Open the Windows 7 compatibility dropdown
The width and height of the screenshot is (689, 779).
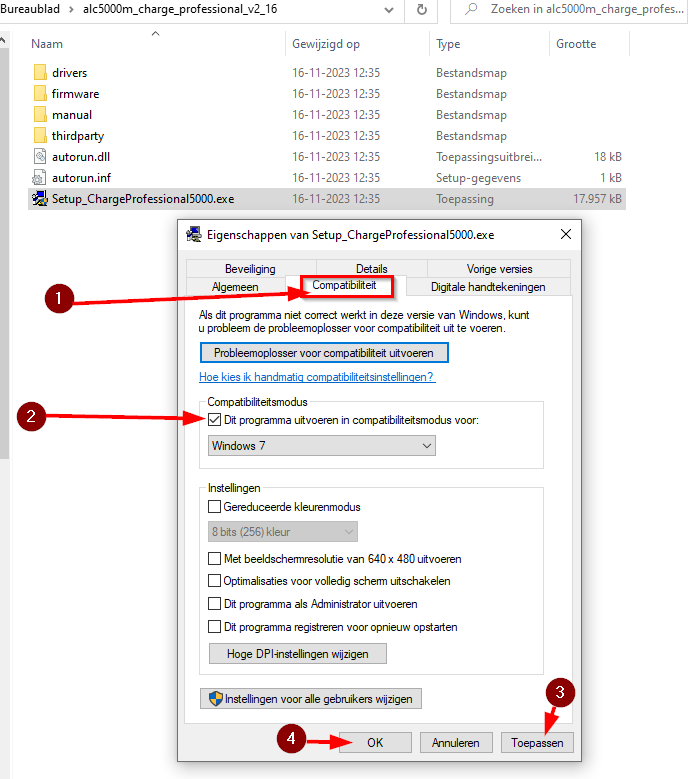click(321, 446)
